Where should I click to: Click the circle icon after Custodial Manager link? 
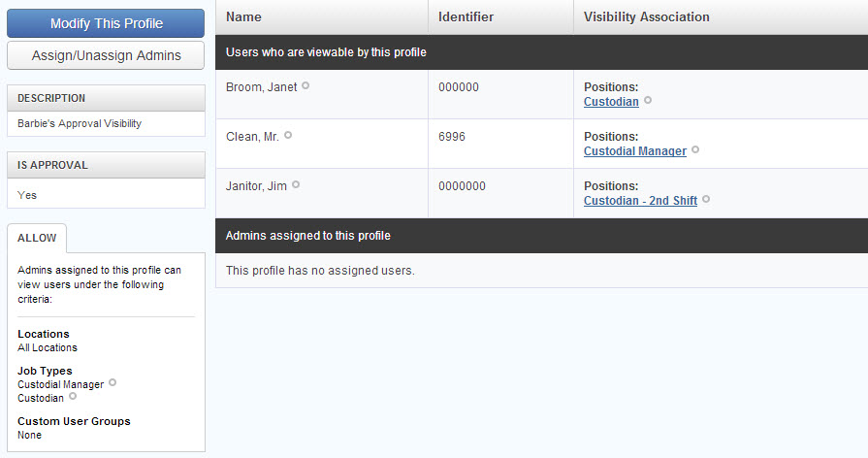[x=695, y=149]
